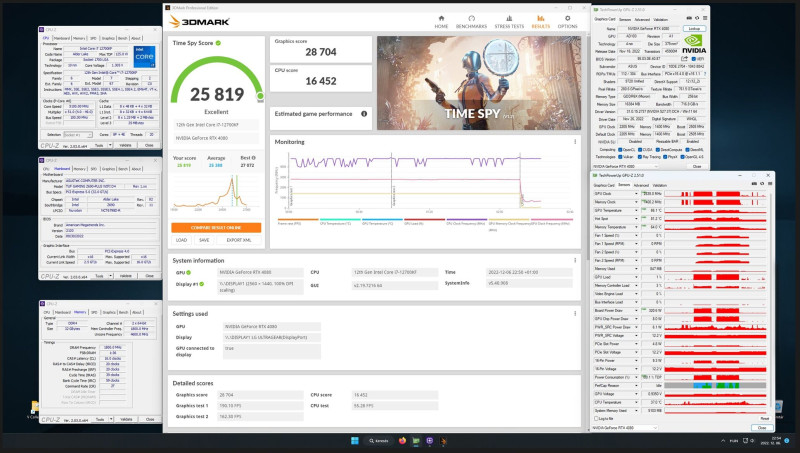
Task: Click refresh icon in GPU-Z Sensors window
Action: [x=762, y=184]
